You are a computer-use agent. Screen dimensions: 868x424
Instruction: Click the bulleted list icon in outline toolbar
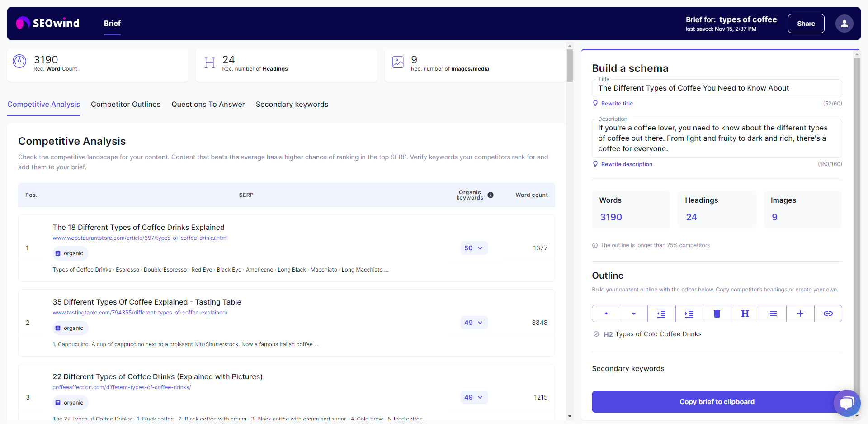pyautogui.click(x=772, y=314)
